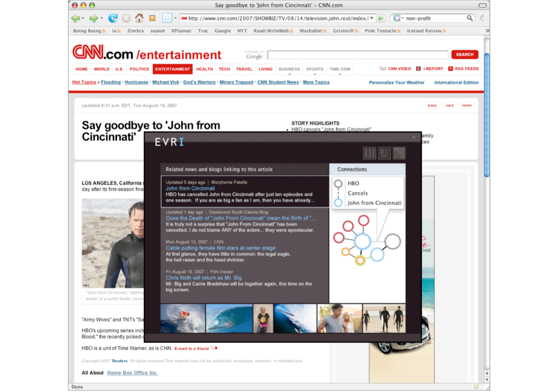Select the EVRI minimal layout icon
The image size is (558, 392).
pyautogui.click(x=399, y=153)
